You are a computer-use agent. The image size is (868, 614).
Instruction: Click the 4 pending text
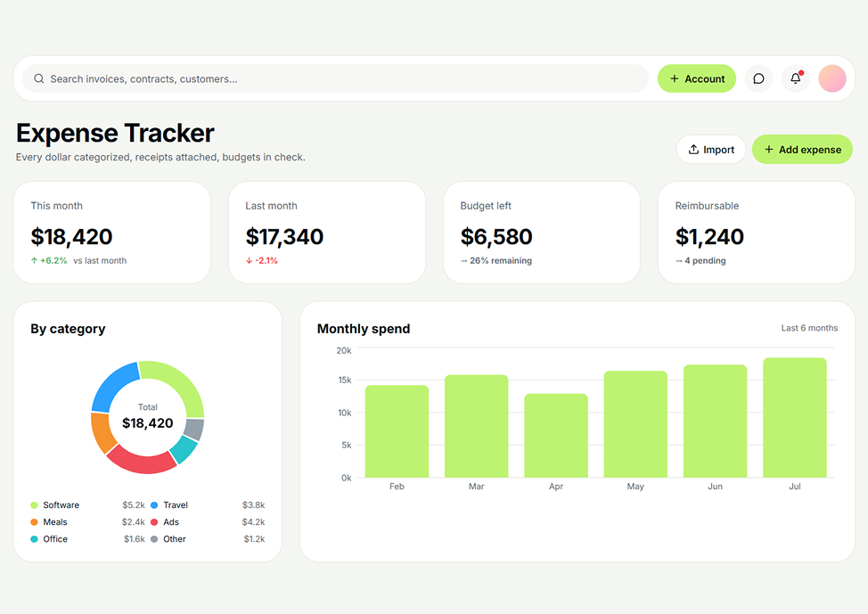[705, 260]
